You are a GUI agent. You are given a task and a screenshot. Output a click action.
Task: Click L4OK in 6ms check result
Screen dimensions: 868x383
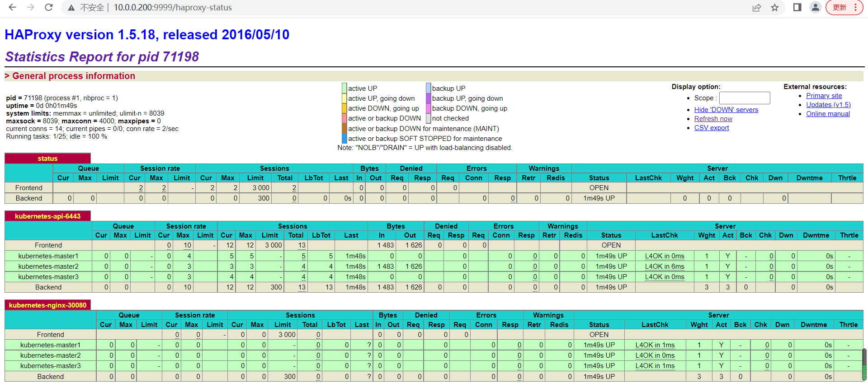click(665, 266)
